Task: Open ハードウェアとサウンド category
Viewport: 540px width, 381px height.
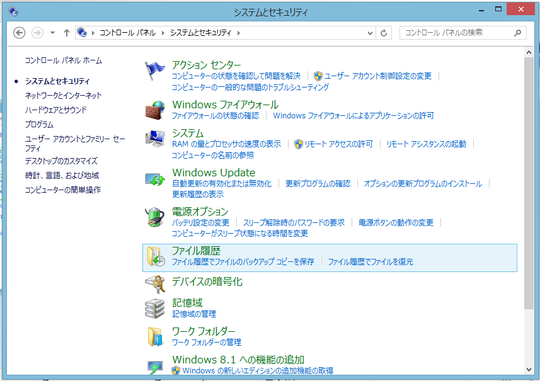Action: tap(55, 110)
